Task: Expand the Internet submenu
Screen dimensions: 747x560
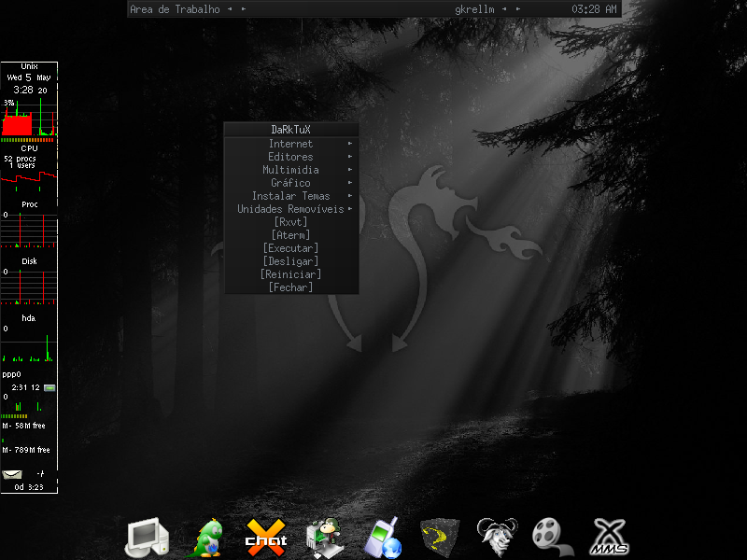Action: (290, 144)
